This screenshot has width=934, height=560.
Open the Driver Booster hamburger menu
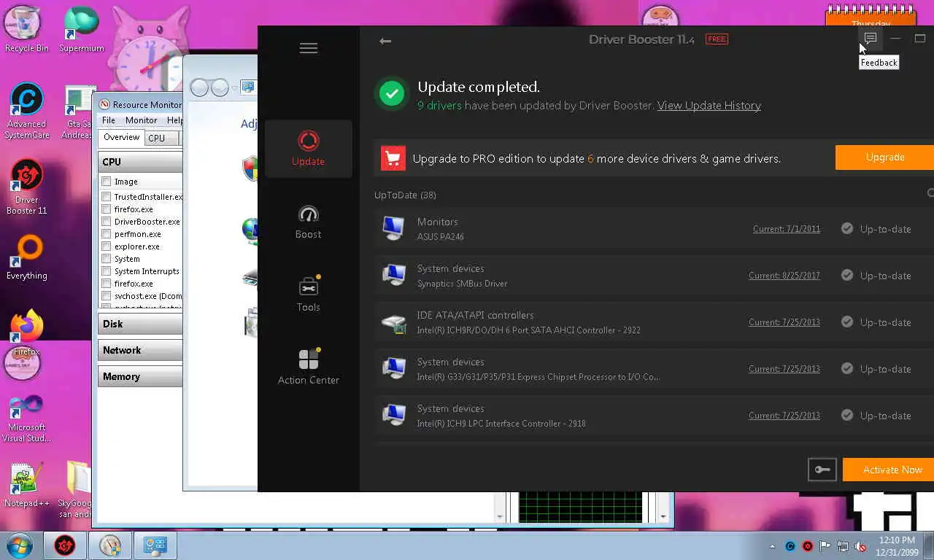[309, 48]
